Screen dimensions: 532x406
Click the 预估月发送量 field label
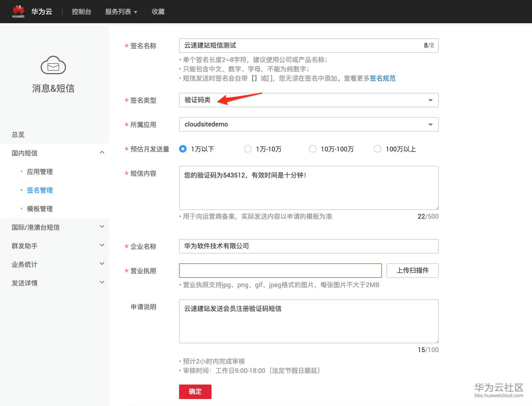[150, 149]
